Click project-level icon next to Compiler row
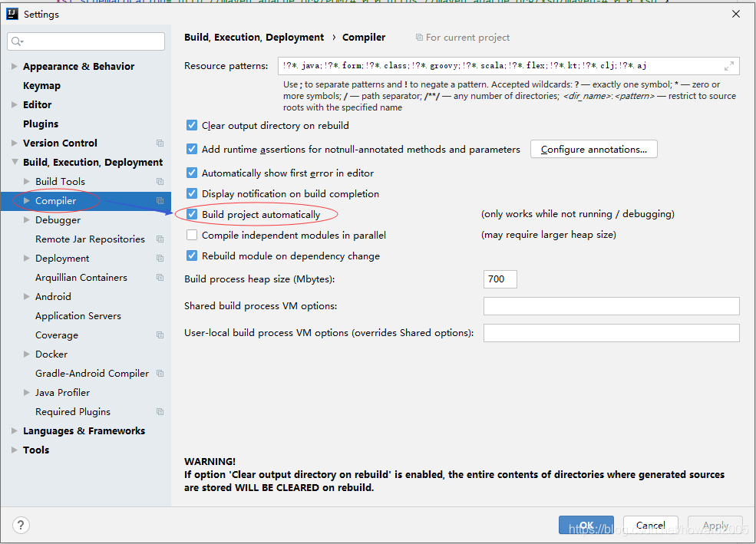Image resolution: width=756 pixels, height=544 pixels. tap(160, 201)
